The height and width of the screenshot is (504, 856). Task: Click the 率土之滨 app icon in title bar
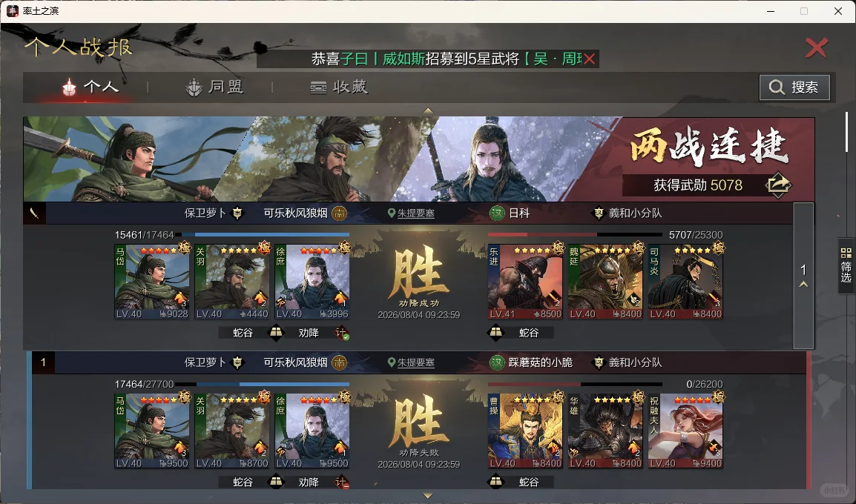[x=12, y=11]
